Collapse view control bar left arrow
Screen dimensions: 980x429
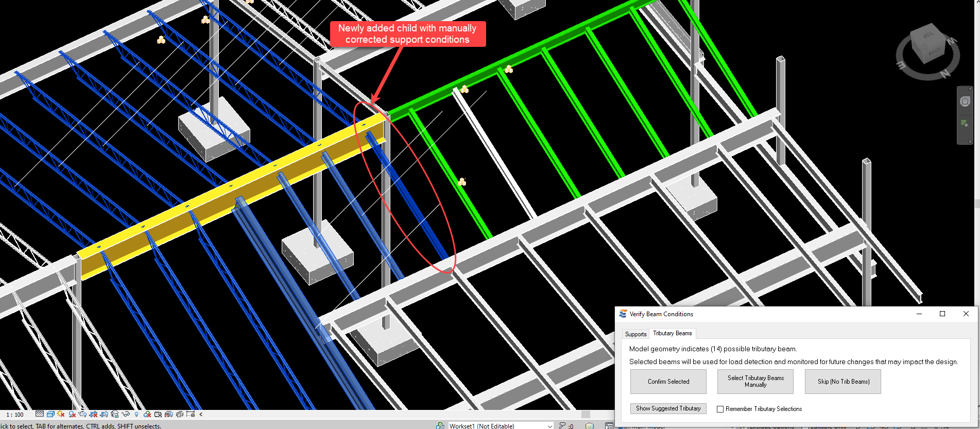[x=201, y=414]
